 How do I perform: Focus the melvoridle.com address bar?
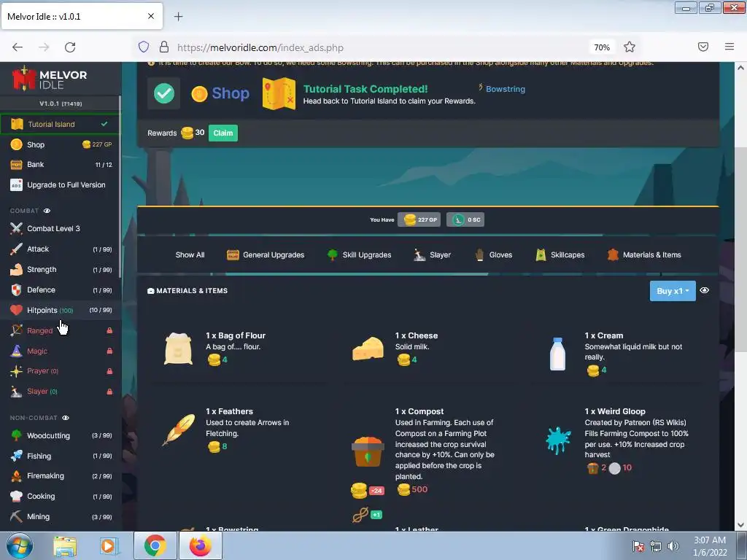pyautogui.click(x=260, y=47)
